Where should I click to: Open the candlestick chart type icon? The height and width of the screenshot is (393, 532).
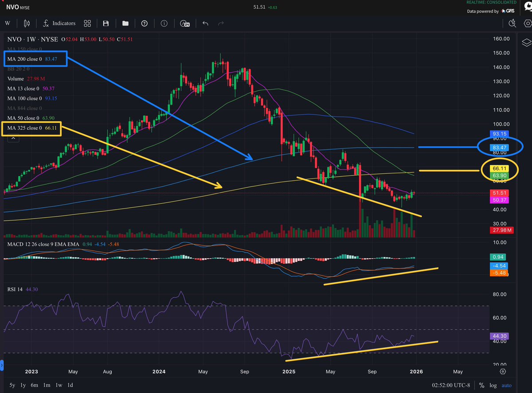pyautogui.click(x=27, y=23)
